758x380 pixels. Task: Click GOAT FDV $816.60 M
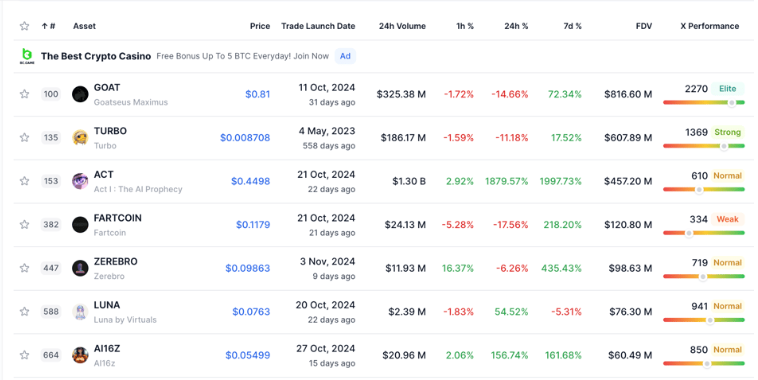coord(628,94)
